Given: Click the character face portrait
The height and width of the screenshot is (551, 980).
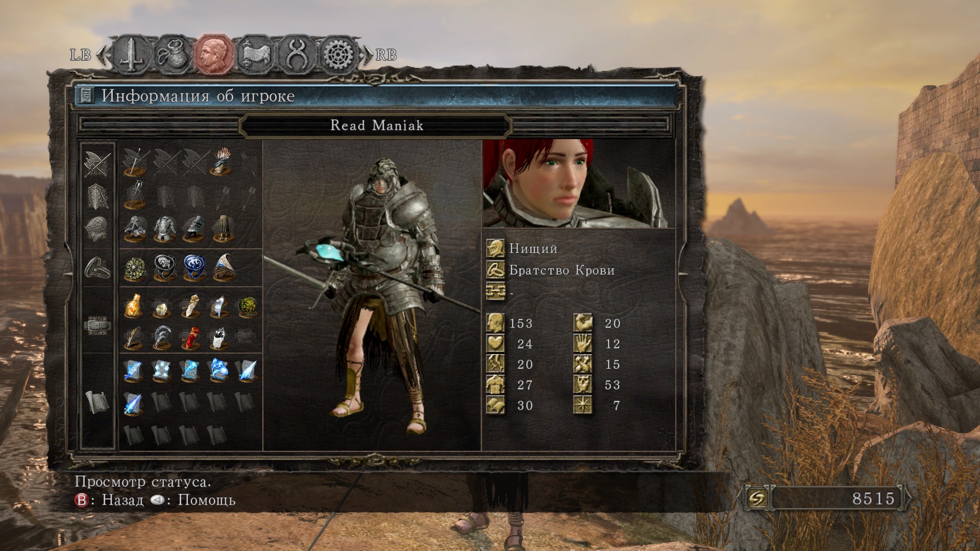Looking at the screenshot, I should (579, 184).
